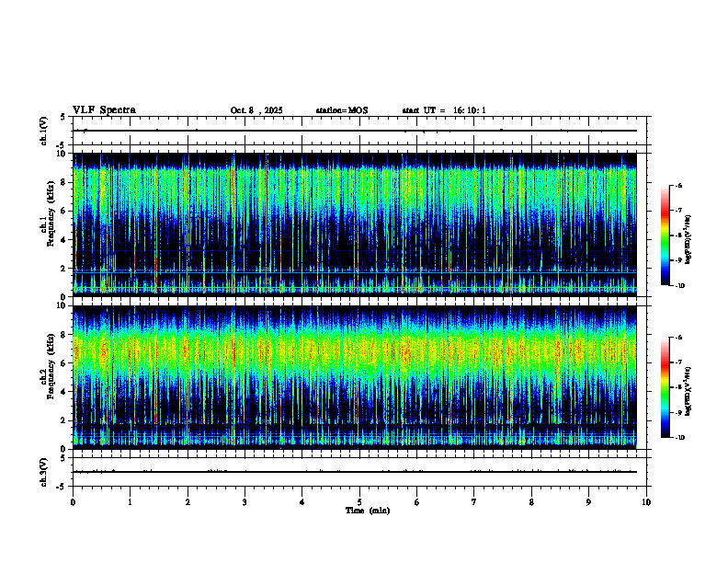Viewport: 728px width, 563px height.
Task: Click the "8" kHz tick on ch.2 axis
Action: [x=64, y=335]
